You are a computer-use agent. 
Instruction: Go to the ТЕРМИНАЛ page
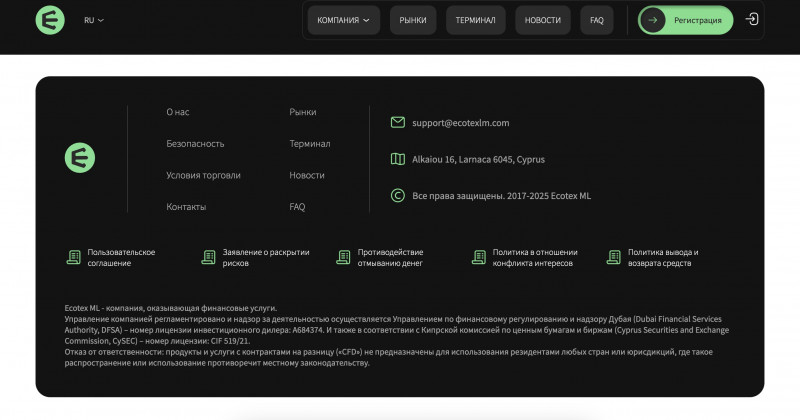[476, 20]
